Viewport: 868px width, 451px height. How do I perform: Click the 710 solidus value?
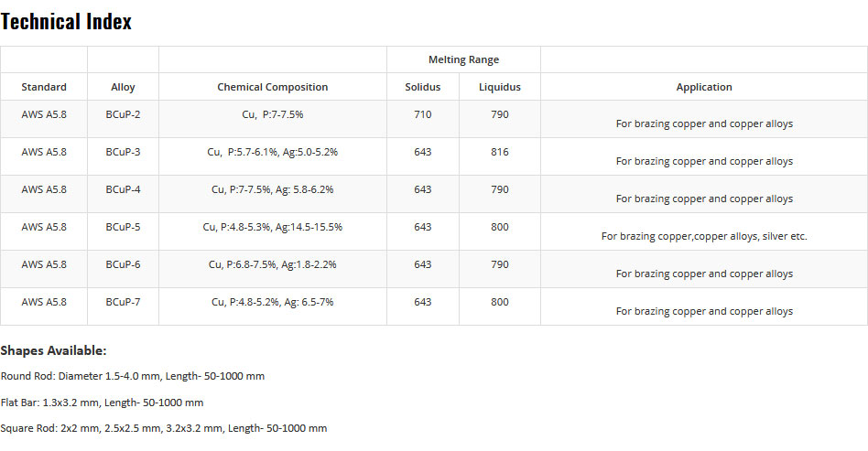pos(423,114)
